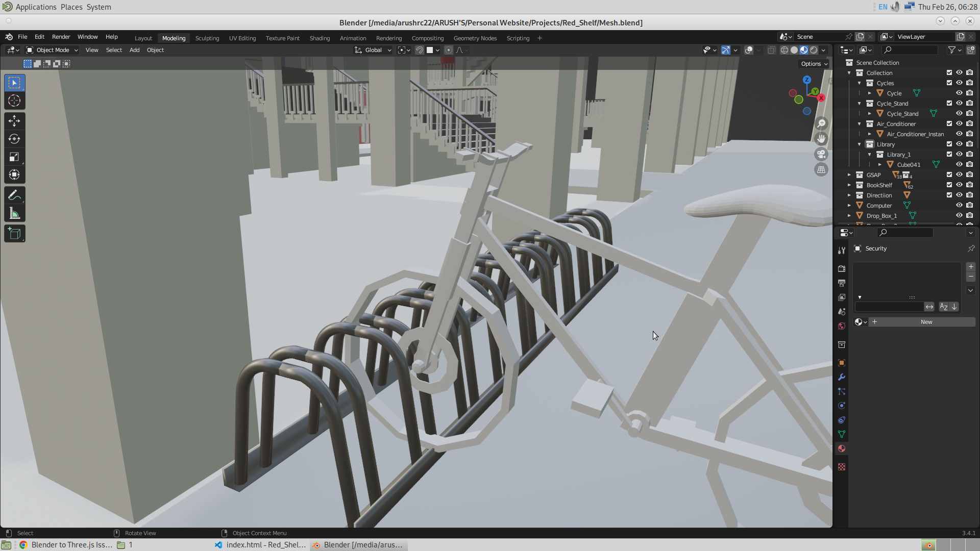The image size is (980, 551).
Task: Select the Annotate tool
Action: click(x=14, y=195)
